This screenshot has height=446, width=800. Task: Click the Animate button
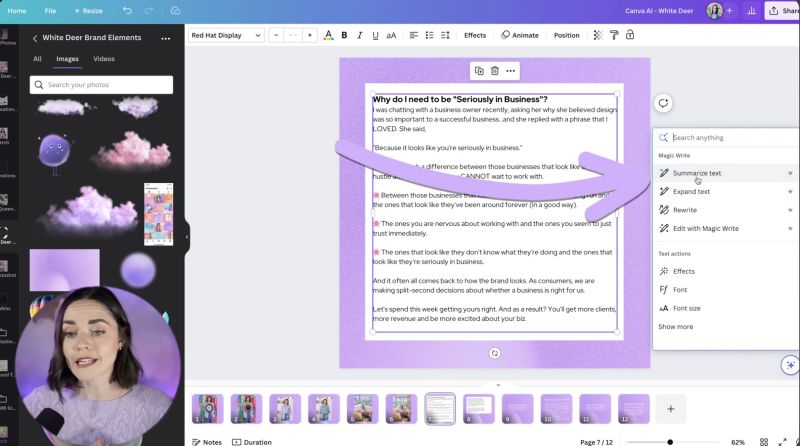[520, 35]
